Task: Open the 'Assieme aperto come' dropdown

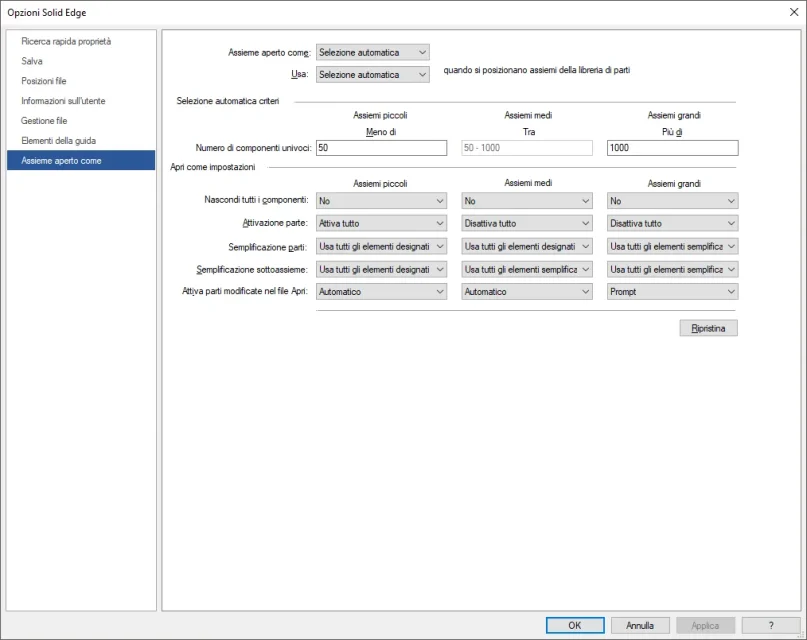Action: tap(370, 52)
